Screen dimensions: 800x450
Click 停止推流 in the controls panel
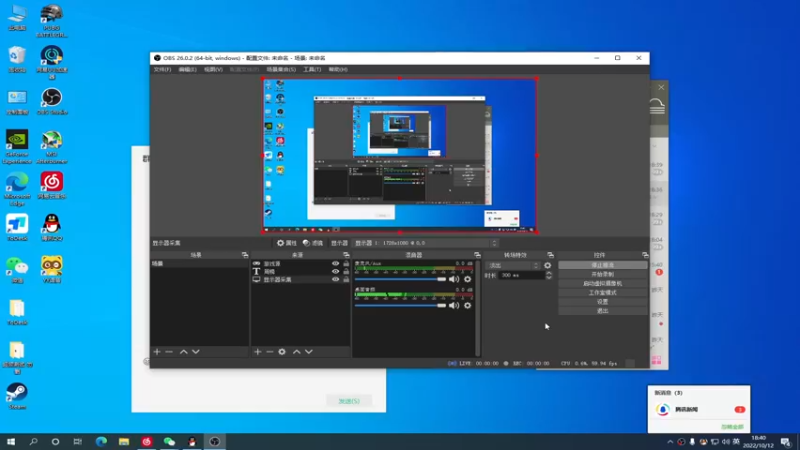603,265
